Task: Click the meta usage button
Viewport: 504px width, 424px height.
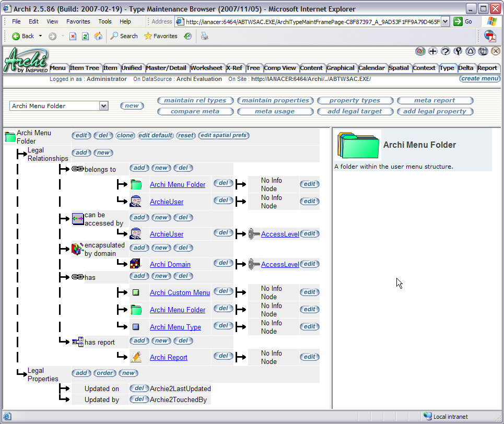Action: tap(275, 111)
